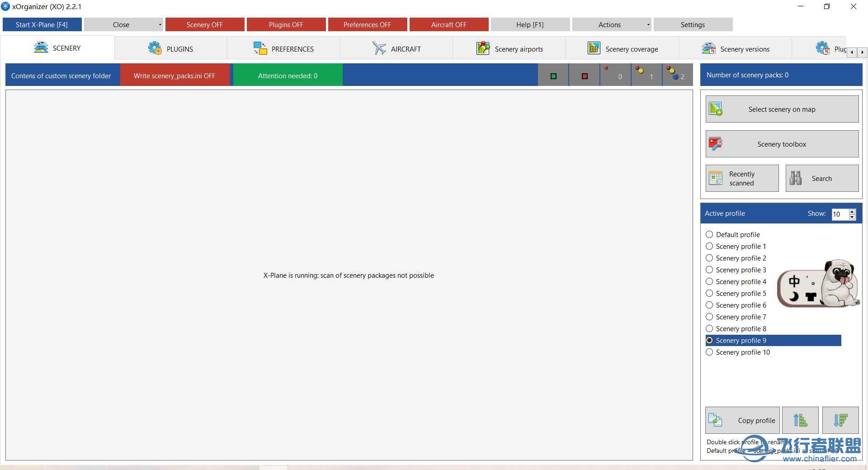Switch to the PREFERENCES tab
868x470 pixels.
(283, 48)
